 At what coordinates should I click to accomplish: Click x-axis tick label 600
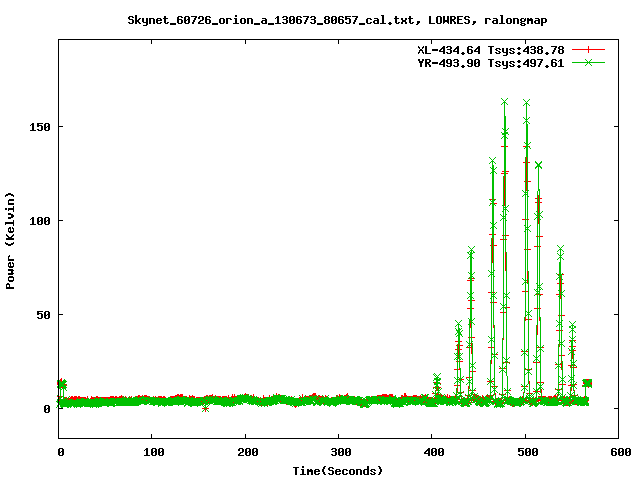[x=620, y=452]
